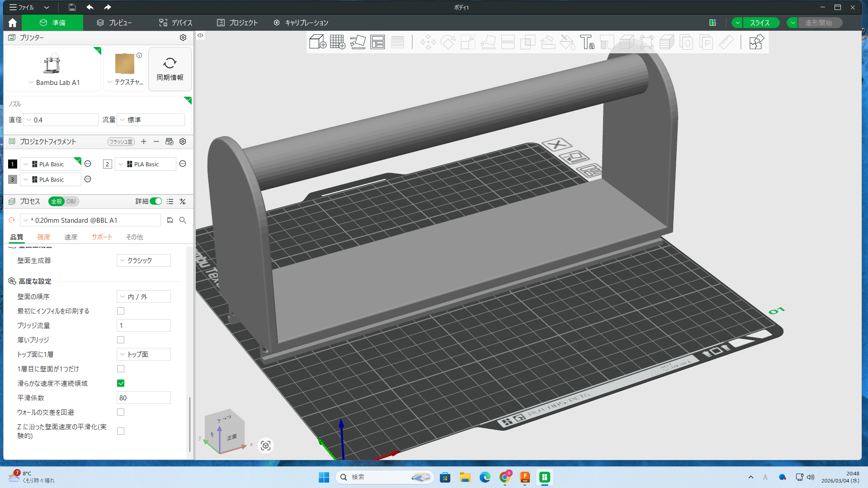This screenshot has height=488, width=868.
Task: Open the Assembly view puzzle icon
Action: click(756, 42)
